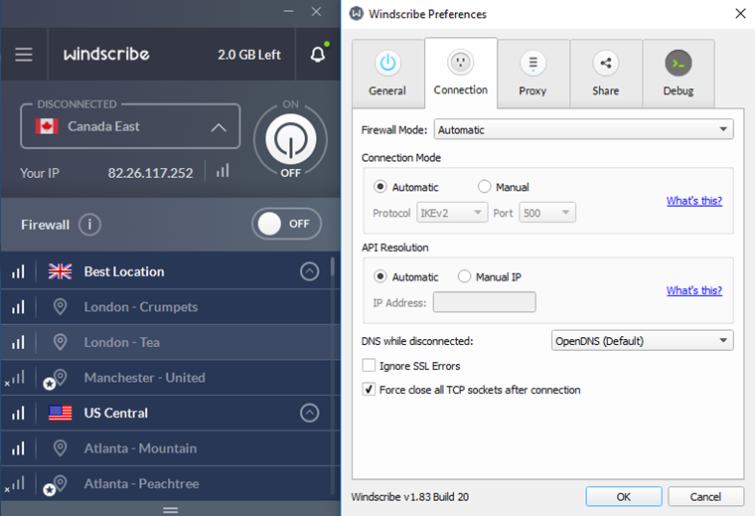Screen dimensions: 755x516
Task: Click the UK flag on Best Location
Action: tap(60, 271)
